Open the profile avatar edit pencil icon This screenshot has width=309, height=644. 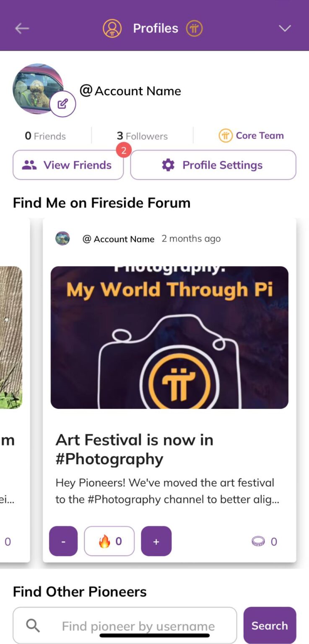tap(63, 103)
